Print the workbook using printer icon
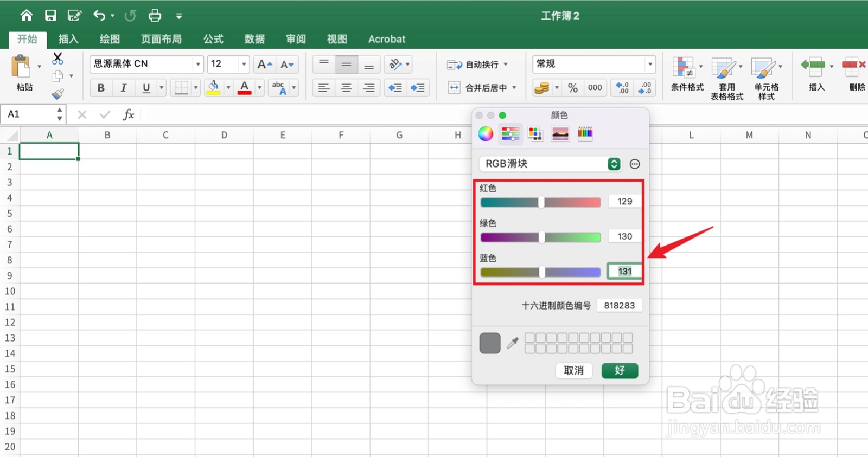Viewport: 868px width, 457px height. pyautogui.click(x=155, y=16)
